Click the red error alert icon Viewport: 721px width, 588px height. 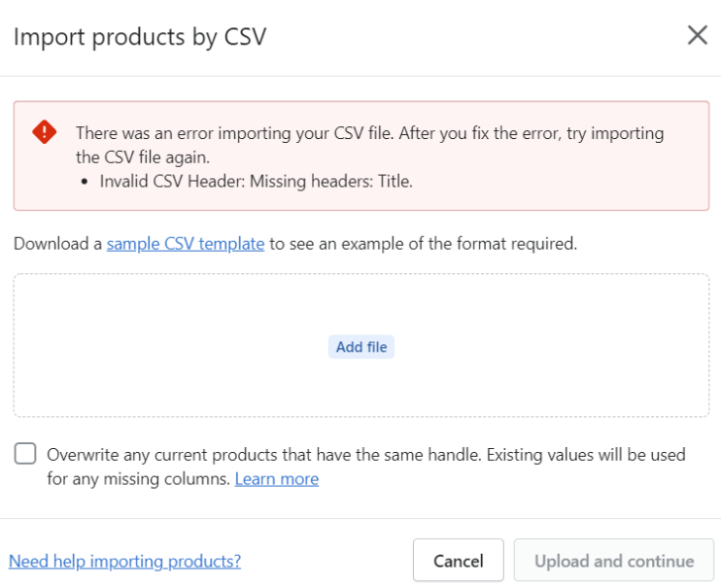(44, 132)
